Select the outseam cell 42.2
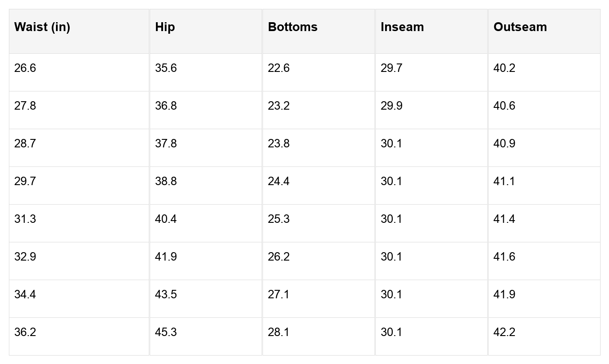609x364 pixels. click(504, 332)
